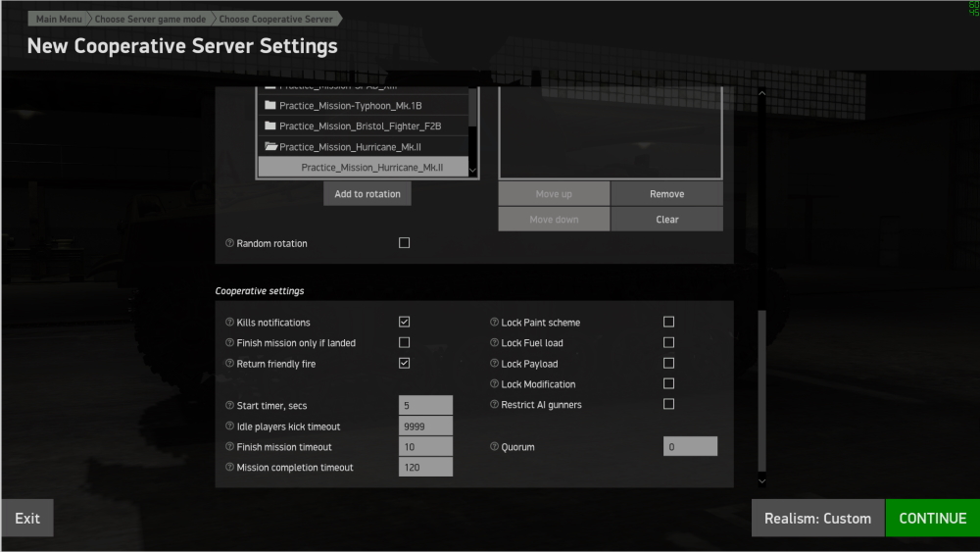Click help icon next to Quorum

pyautogui.click(x=494, y=447)
